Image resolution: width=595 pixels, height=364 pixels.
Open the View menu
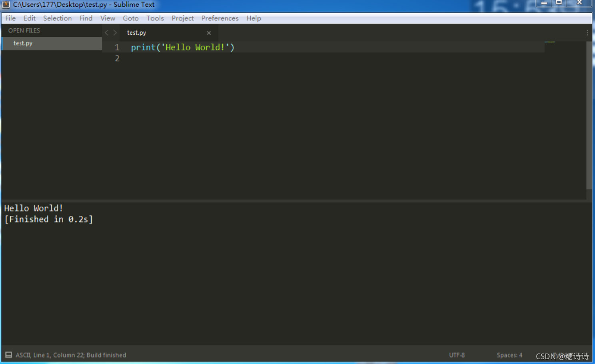coord(108,18)
